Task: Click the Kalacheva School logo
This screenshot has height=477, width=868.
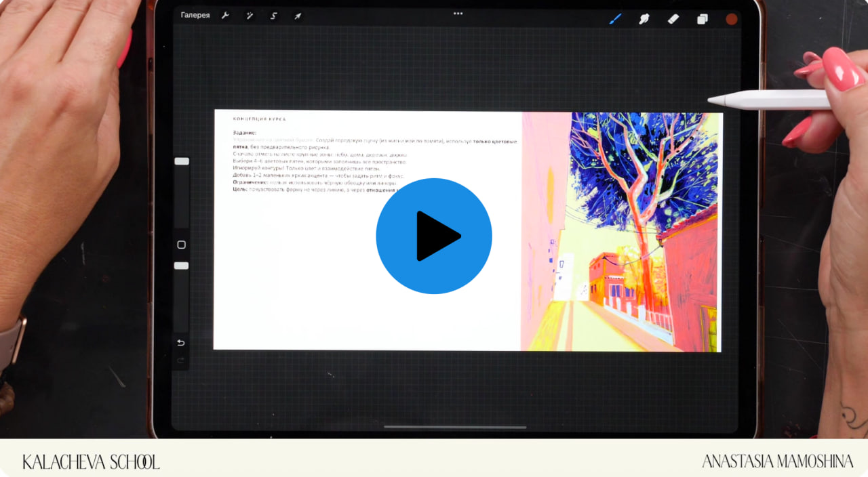Action: pos(91,462)
